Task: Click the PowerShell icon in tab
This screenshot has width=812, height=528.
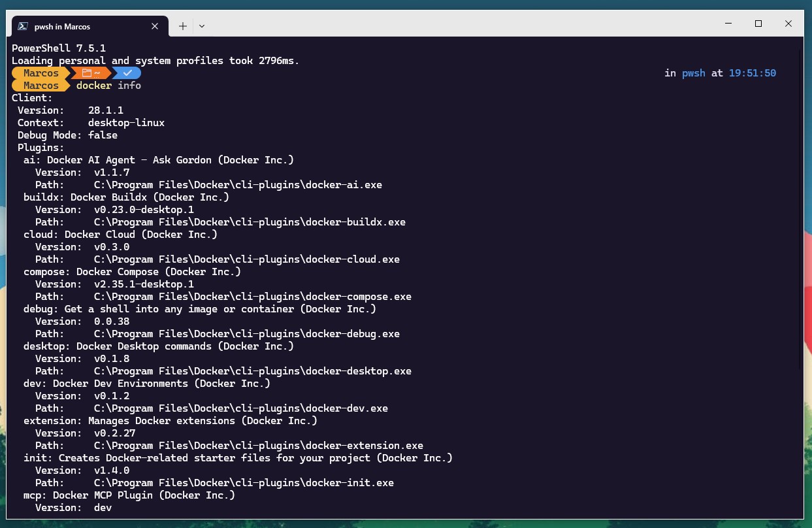Action: point(23,26)
